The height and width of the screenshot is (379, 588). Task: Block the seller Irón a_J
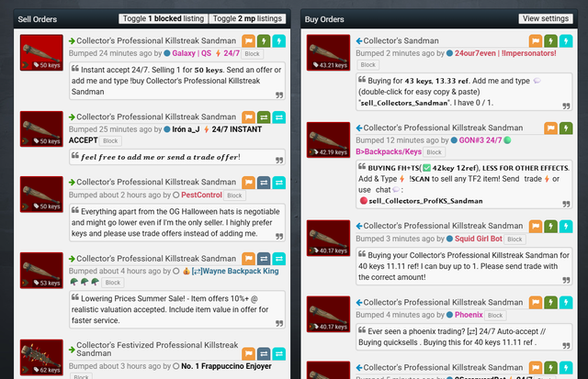[110, 141]
